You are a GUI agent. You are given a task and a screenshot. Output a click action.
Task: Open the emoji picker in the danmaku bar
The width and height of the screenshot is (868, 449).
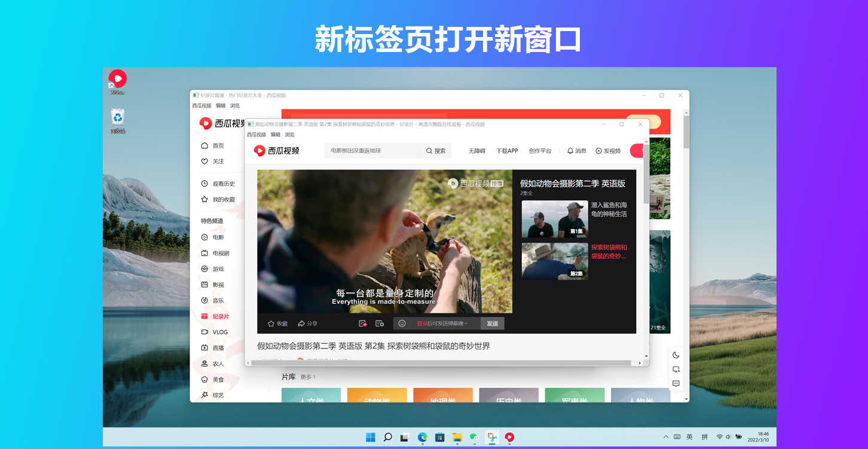click(x=402, y=323)
